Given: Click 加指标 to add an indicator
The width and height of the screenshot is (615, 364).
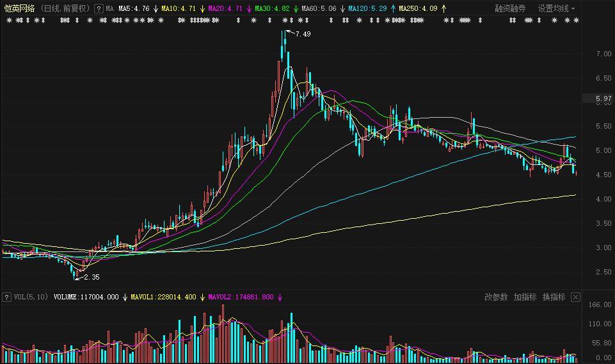Looking at the screenshot, I should (x=525, y=297).
